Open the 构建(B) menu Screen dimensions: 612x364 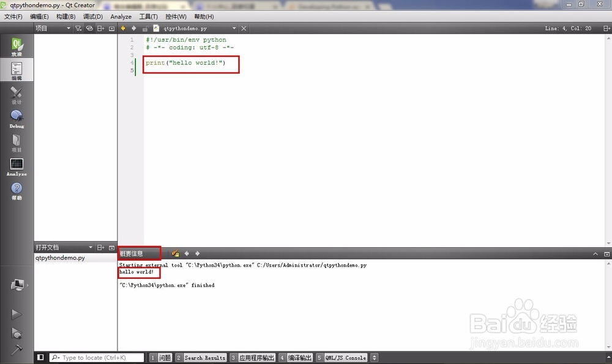tap(66, 17)
